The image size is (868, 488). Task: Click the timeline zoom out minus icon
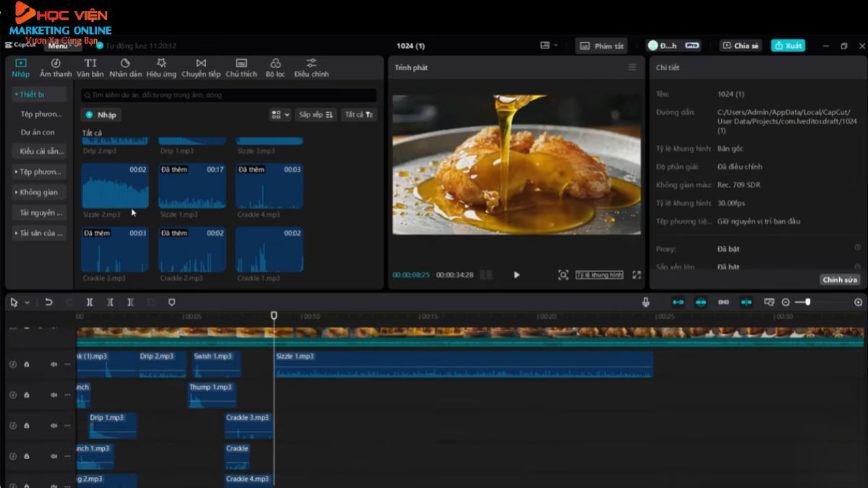tap(786, 302)
